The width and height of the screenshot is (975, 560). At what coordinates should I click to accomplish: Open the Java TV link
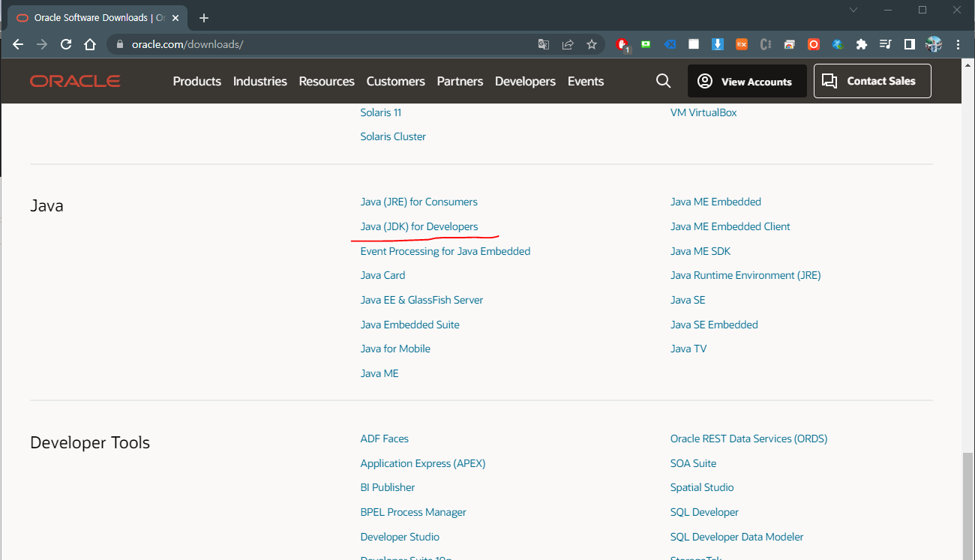pos(688,349)
